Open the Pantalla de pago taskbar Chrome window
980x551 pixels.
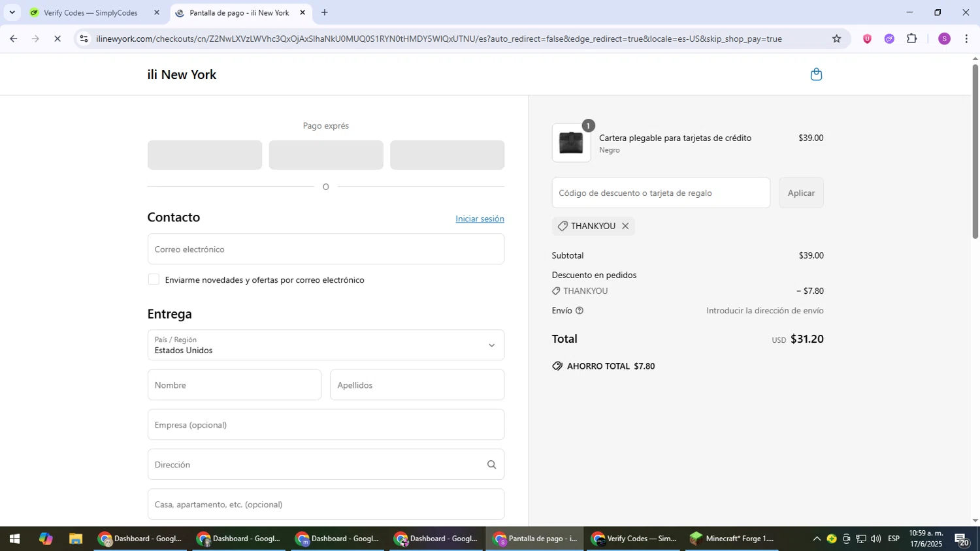(536, 539)
